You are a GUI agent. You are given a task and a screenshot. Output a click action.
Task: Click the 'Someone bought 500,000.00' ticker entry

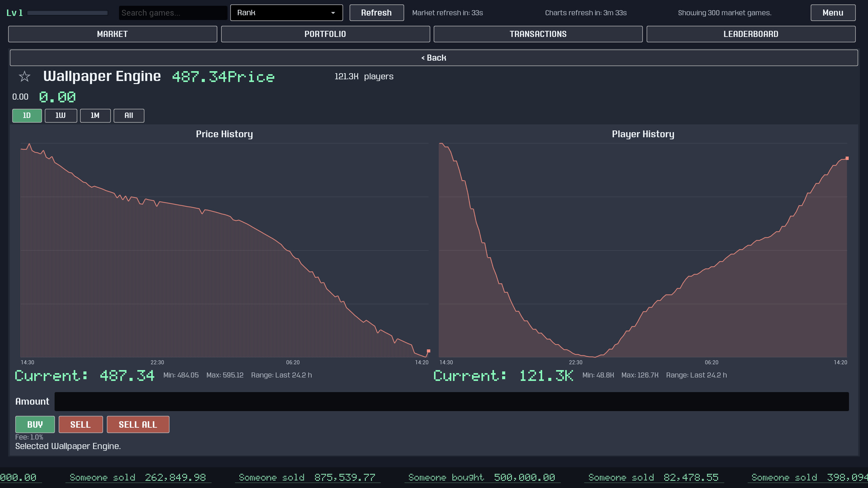click(x=482, y=477)
